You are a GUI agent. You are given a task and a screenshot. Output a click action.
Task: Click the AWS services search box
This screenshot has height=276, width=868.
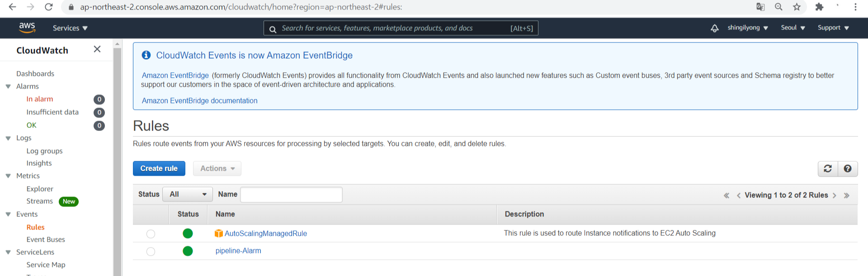point(401,28)
